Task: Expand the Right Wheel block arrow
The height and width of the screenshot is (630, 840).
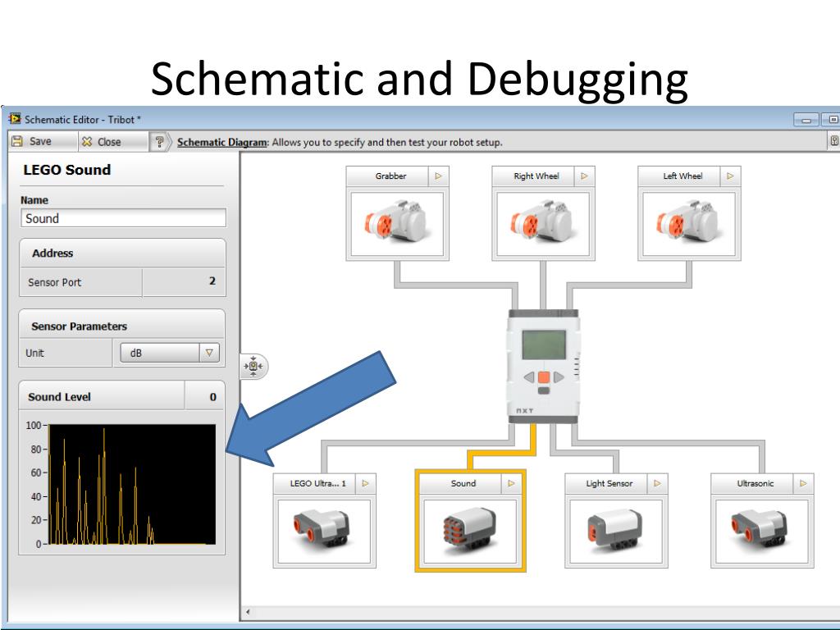Action: pyautogui.click(x=584, y=176)
